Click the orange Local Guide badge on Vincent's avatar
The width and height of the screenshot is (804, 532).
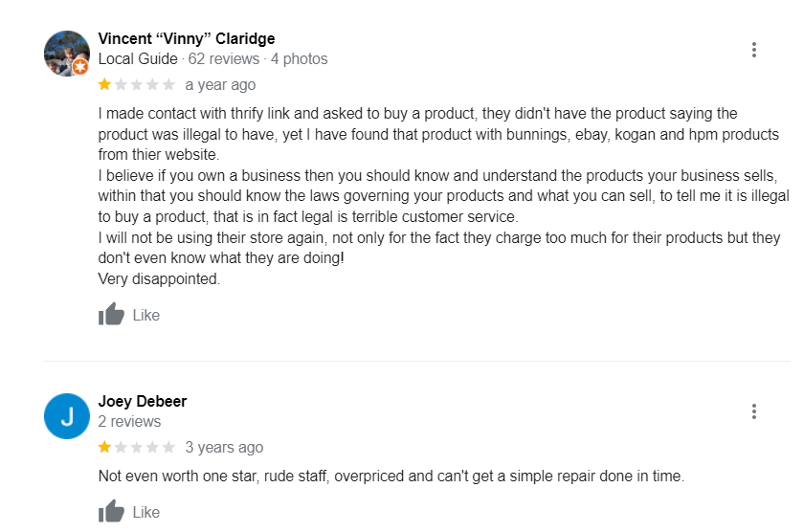(x=80, y=67)
